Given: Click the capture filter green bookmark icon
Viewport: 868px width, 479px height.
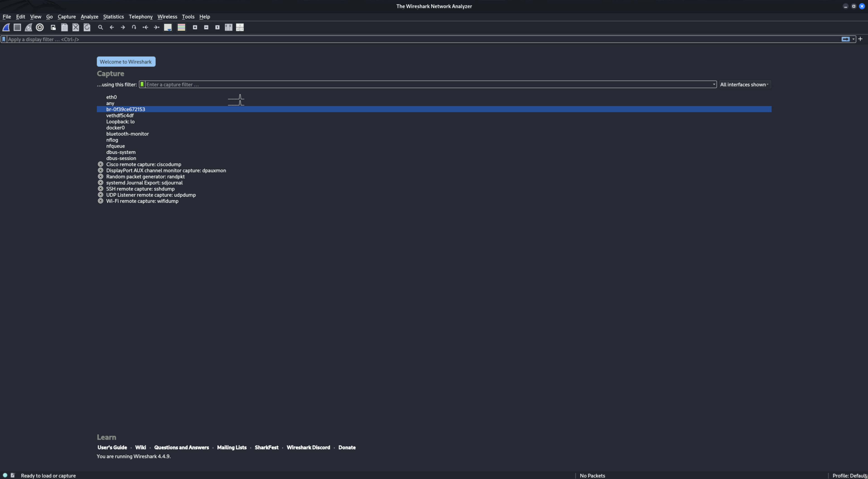Looking at the screenshot, I should (142, 84).
